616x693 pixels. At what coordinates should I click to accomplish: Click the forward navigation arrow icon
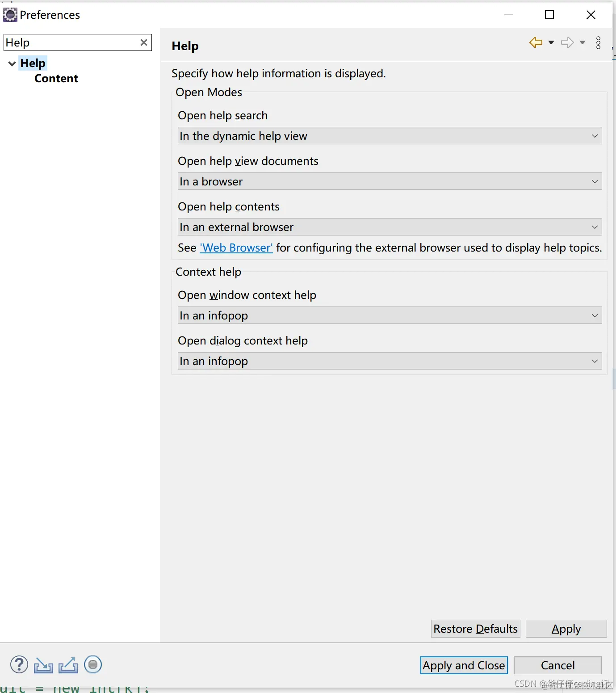(x=567, y=42)
